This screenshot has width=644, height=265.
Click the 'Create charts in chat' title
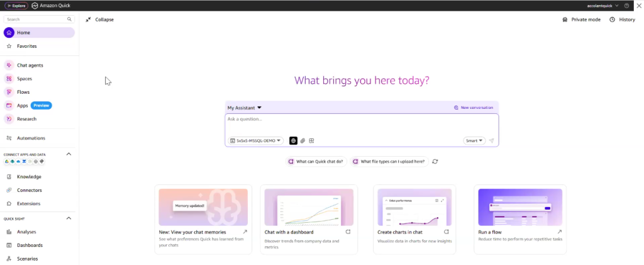coord(399,232)
